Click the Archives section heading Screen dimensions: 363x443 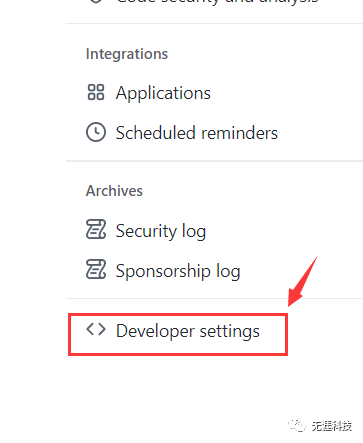pos(114,191)
